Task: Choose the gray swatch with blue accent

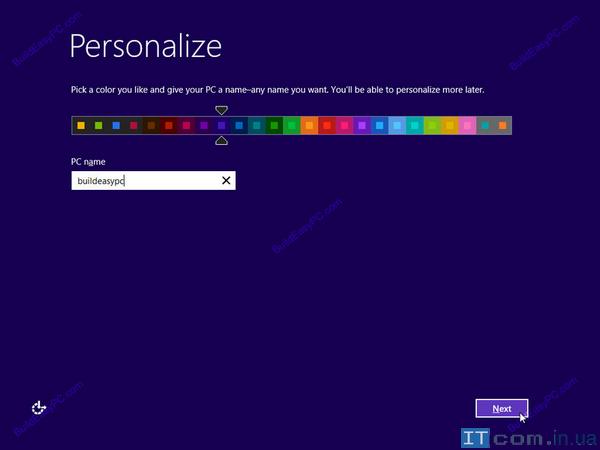Action: pos(116,126)
